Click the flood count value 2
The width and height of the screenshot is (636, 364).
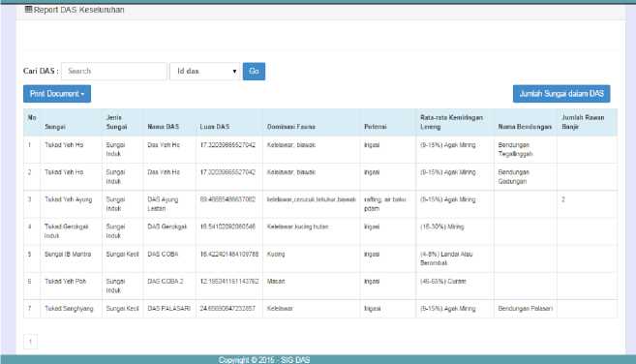(x=563, y=199)
